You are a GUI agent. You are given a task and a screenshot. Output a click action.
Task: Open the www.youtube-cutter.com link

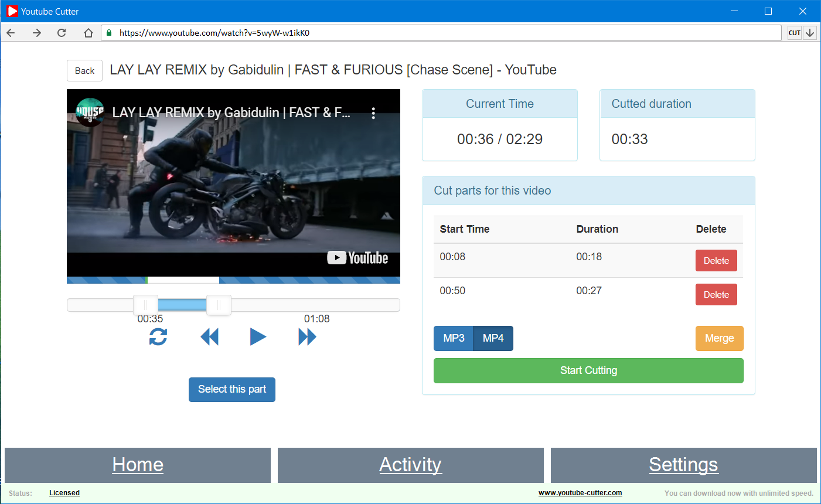[580, 493]
